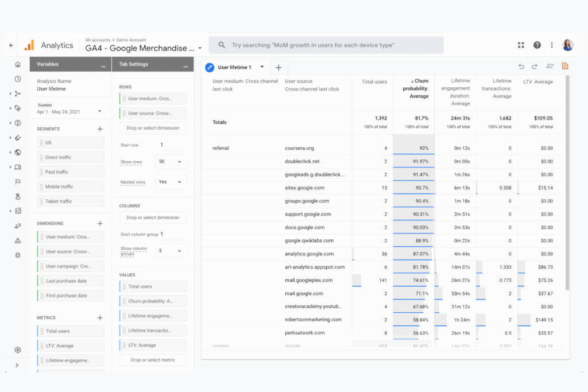Select the Paid traffic segment chip
The height and width of the screenshot is (392, 588).
71,172
